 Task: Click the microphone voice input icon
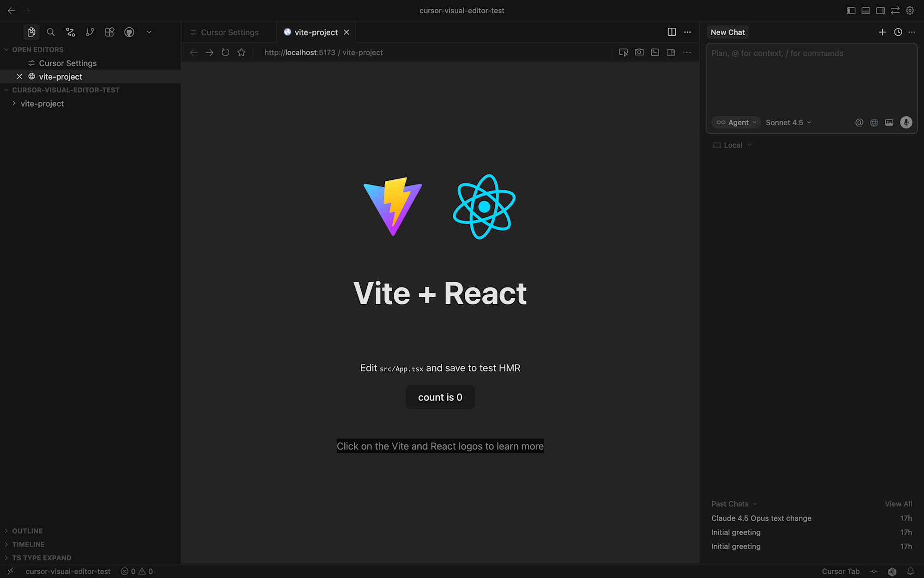coord(906,123)
